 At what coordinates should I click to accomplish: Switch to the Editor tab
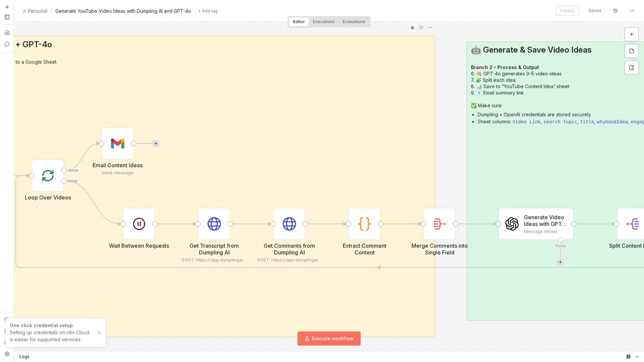(x=299, y=22)
